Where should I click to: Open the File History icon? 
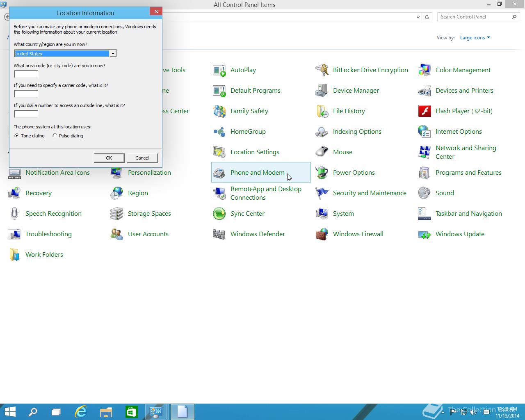tap(322, 111)
